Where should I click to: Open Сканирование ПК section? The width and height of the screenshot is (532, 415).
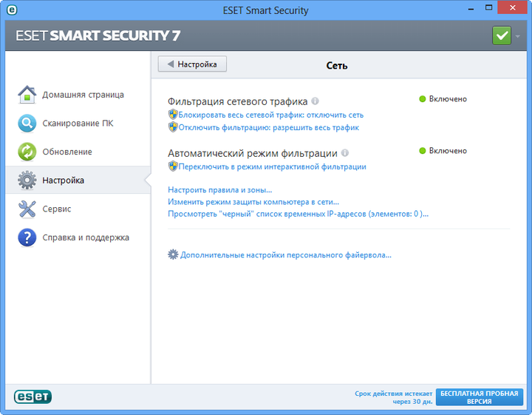[x=78, y=124]
